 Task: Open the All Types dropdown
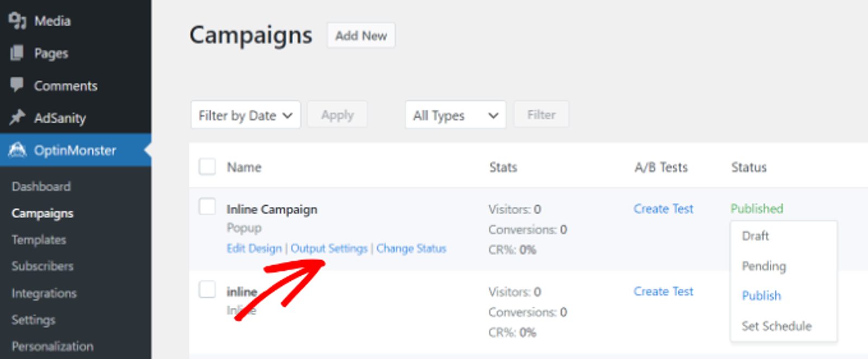click(455, 115)
